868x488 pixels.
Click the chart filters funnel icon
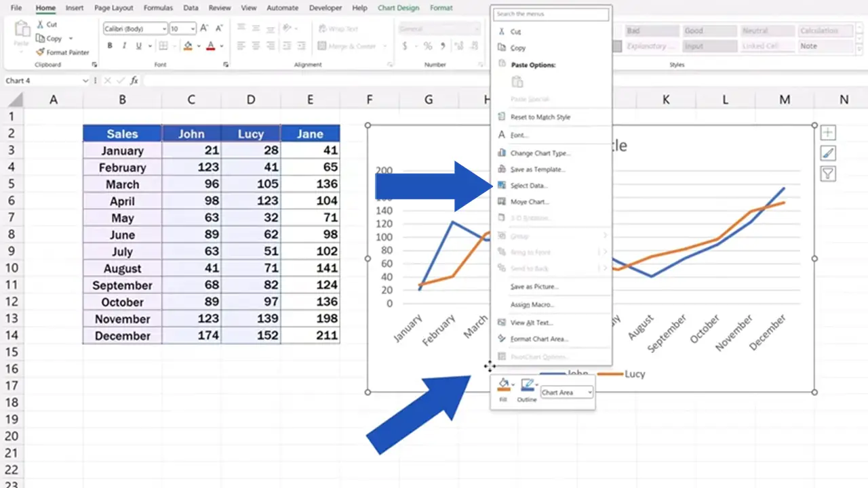click(827, 174)
